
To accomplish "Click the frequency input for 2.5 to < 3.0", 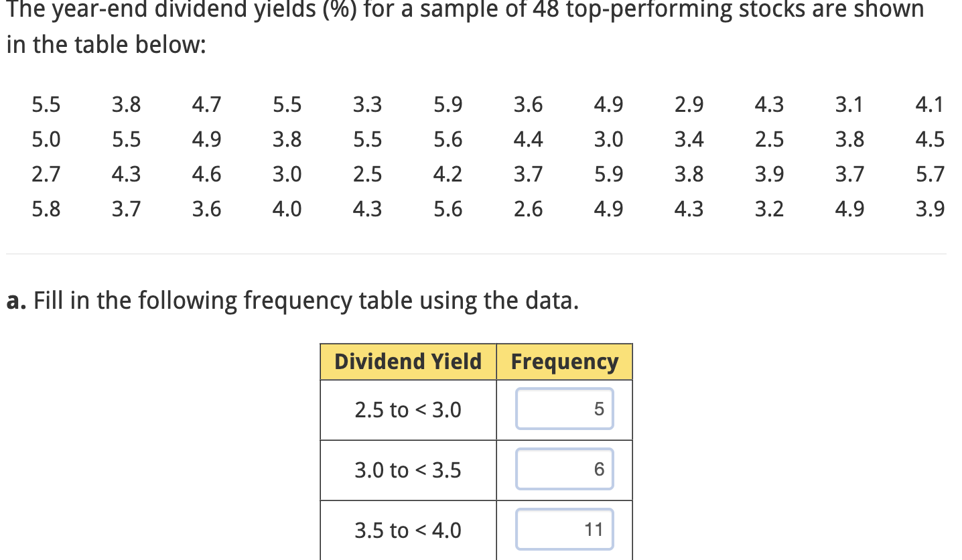I will (564, 409).
